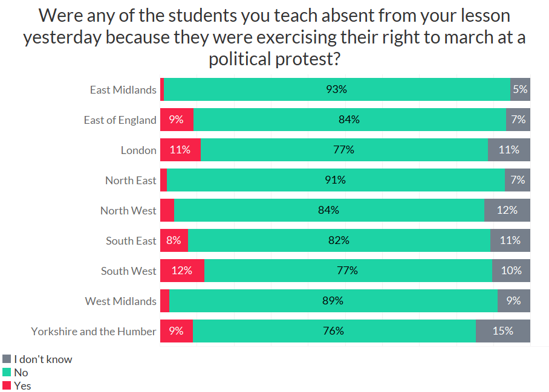
Task: Click the London 11% red bar segment
Action: point(180,150)
